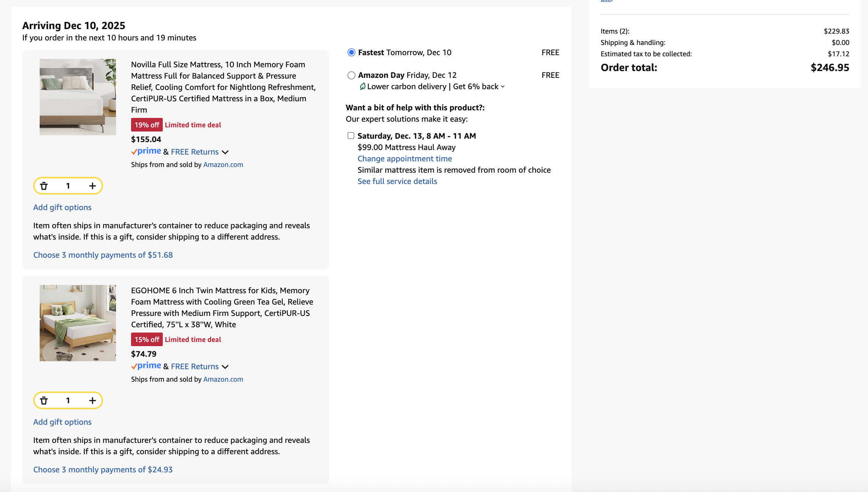Image resolution: width=868 pixels, height=492 pixels.
Task: Expand FREE Returns chevron for EGOHOME mattress
Action: point(225,367)
